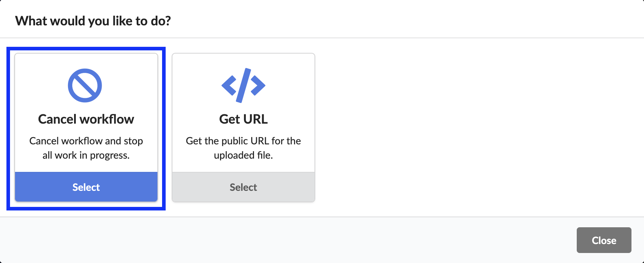The image size is (644, 263).
Task: Click the 'Cancel workflow and stop all work' description
Action: coord(86,148)
